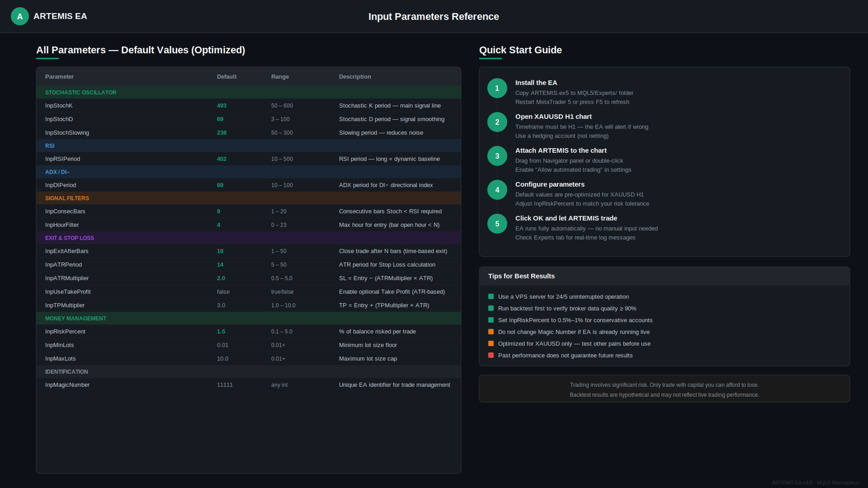Click the Parameter column header

coord(59,77)
